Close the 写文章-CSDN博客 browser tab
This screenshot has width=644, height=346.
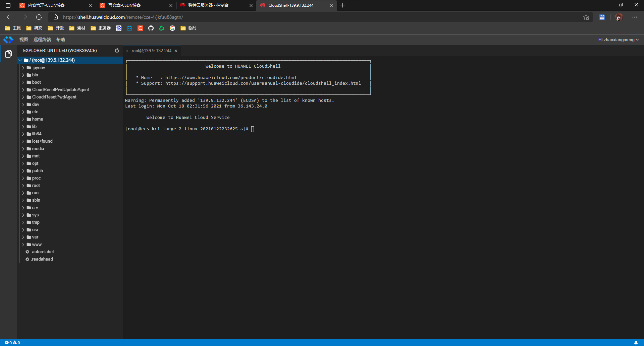[x=171, y=5]
